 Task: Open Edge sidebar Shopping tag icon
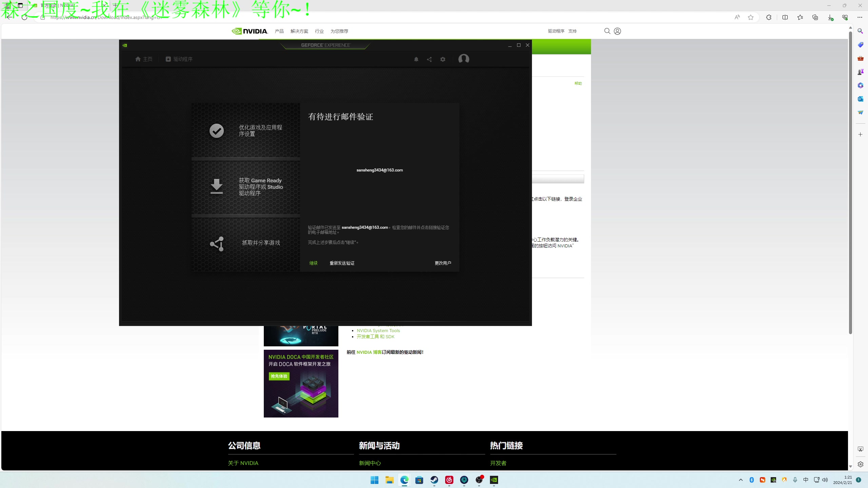pyautogui.click(x=860, y=45)
